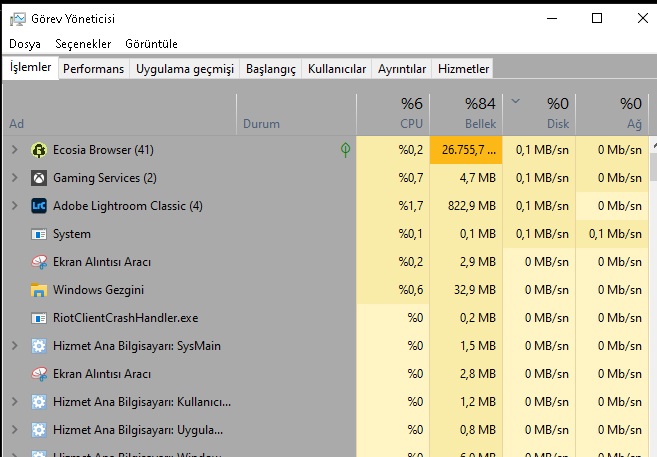Open the Görüntüle menu

tap(151, 44)
